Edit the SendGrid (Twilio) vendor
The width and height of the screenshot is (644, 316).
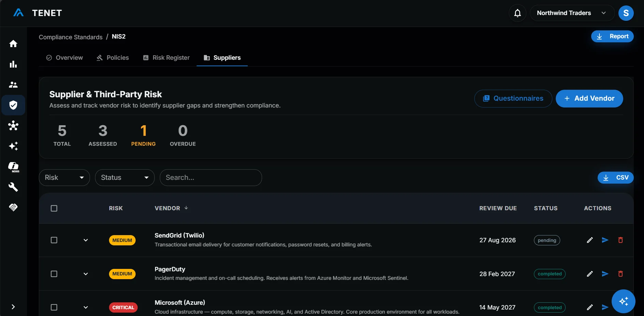click(x=590, y=240)
